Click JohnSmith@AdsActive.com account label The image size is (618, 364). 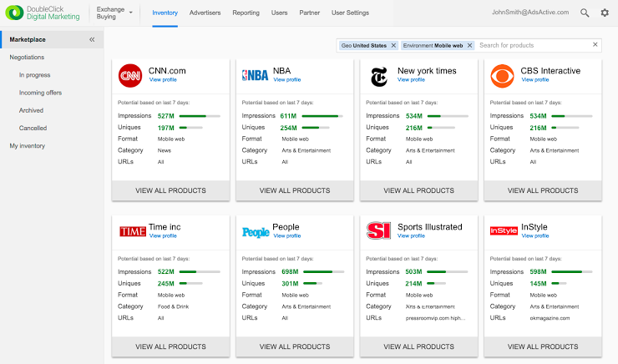click(530, 13)
